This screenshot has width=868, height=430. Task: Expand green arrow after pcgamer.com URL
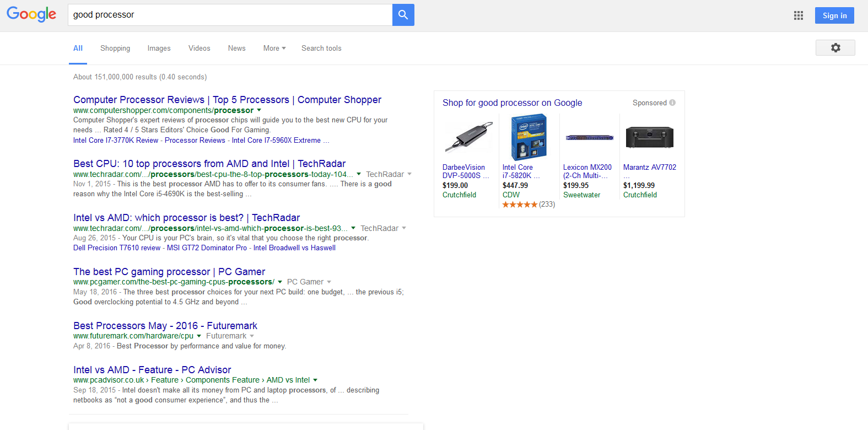click(280, 282)
